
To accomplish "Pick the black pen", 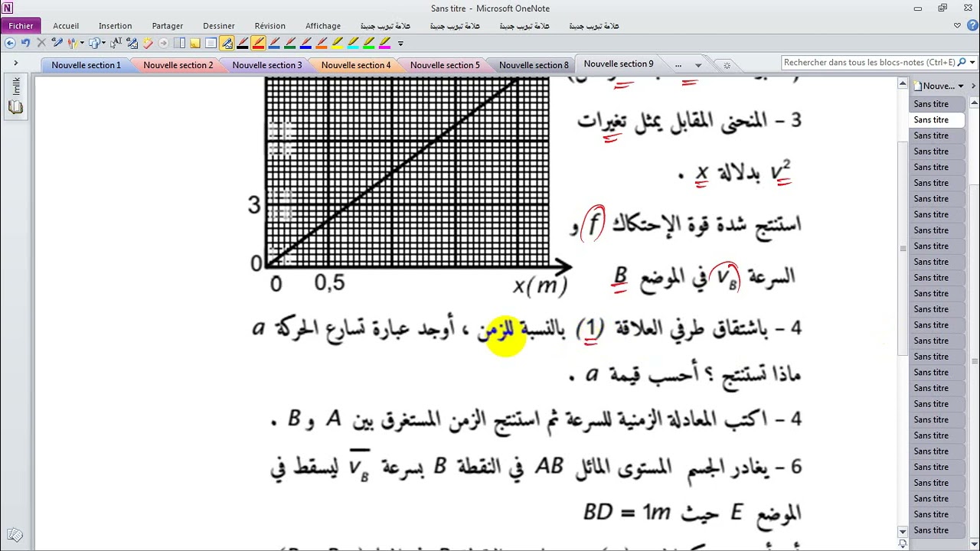I will [243, 44].
